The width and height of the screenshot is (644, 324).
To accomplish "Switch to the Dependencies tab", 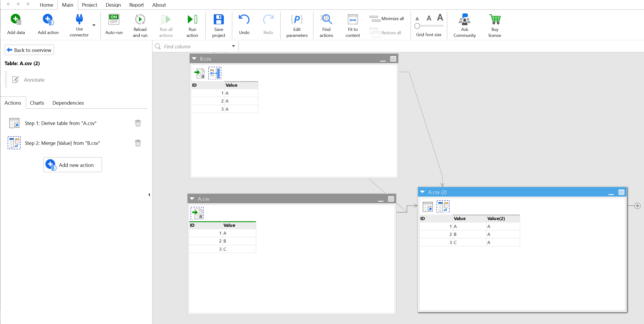I will pos(68,103).
